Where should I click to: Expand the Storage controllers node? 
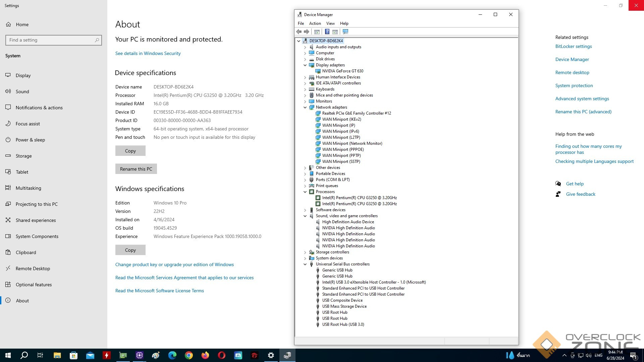pyautogui.click(x=305, y=252)
